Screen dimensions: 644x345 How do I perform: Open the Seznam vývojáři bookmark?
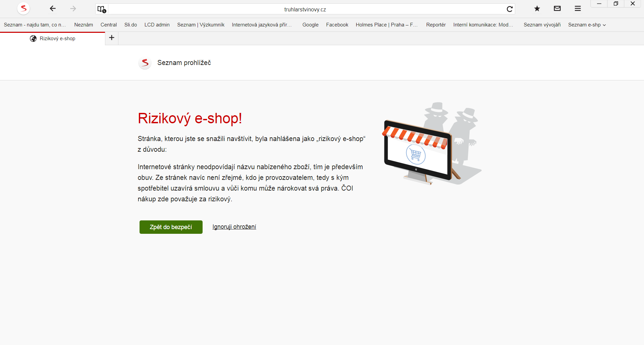[x=542, y=25]
